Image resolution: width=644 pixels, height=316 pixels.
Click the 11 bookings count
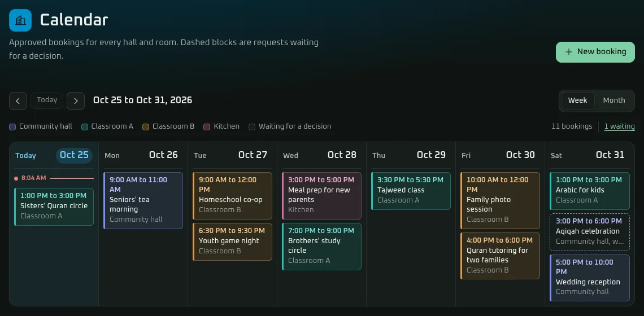[x=572, y=126]
